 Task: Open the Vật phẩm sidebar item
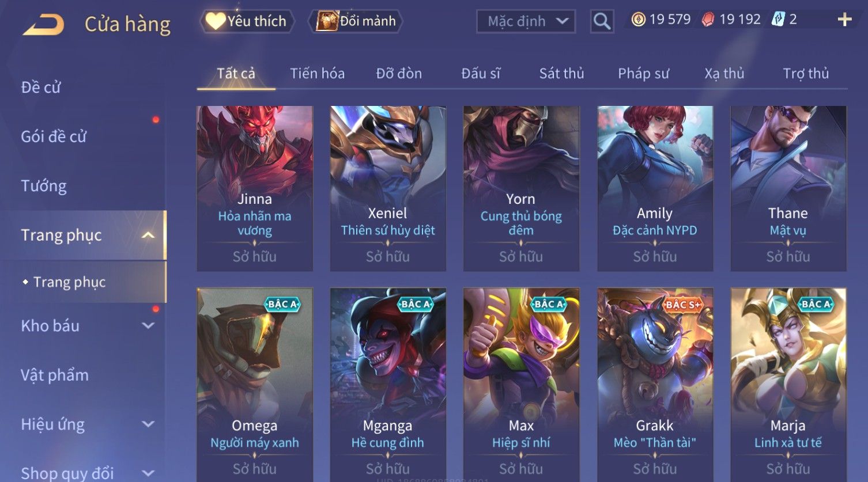point(55,375)
